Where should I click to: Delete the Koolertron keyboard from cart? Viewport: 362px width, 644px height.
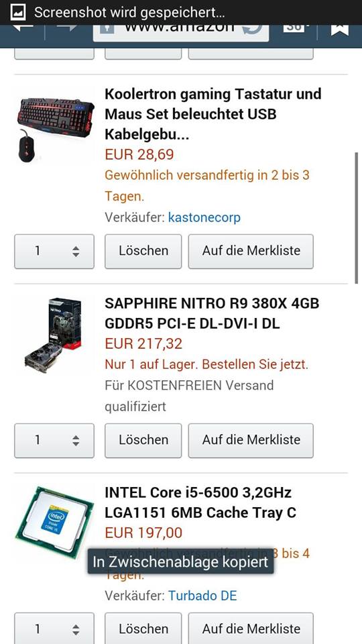(x=143, y=252)
